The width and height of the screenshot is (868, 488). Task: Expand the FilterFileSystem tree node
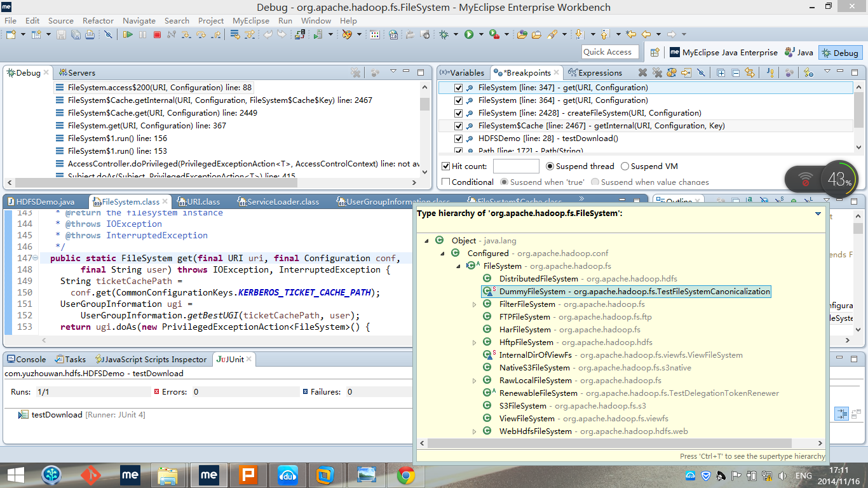(473, 304)
